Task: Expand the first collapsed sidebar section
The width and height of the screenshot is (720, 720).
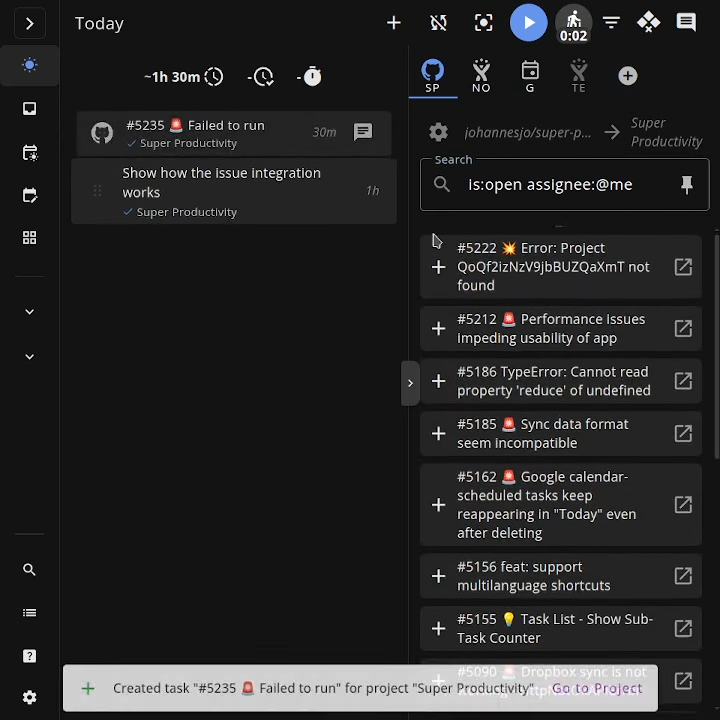Action: (x=29, y=312)
